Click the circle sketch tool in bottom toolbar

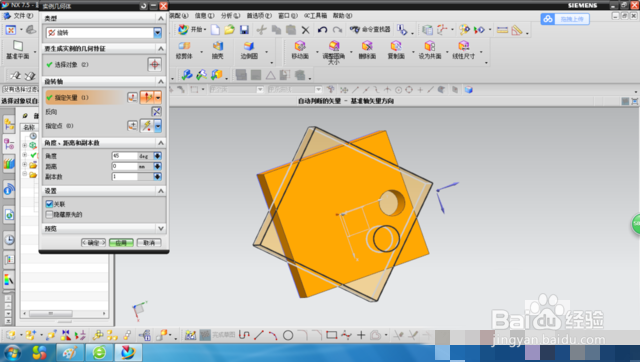point(288,335)
